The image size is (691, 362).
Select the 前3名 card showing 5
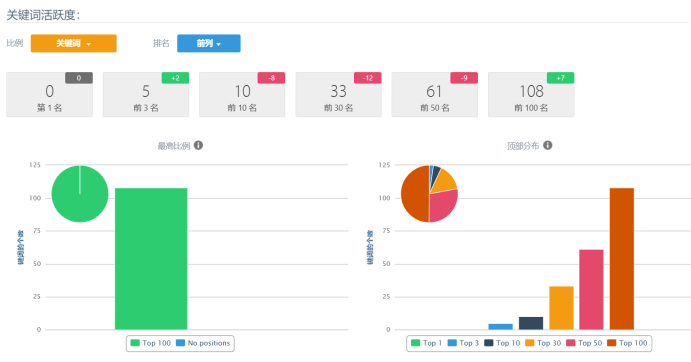click(146, 95)
